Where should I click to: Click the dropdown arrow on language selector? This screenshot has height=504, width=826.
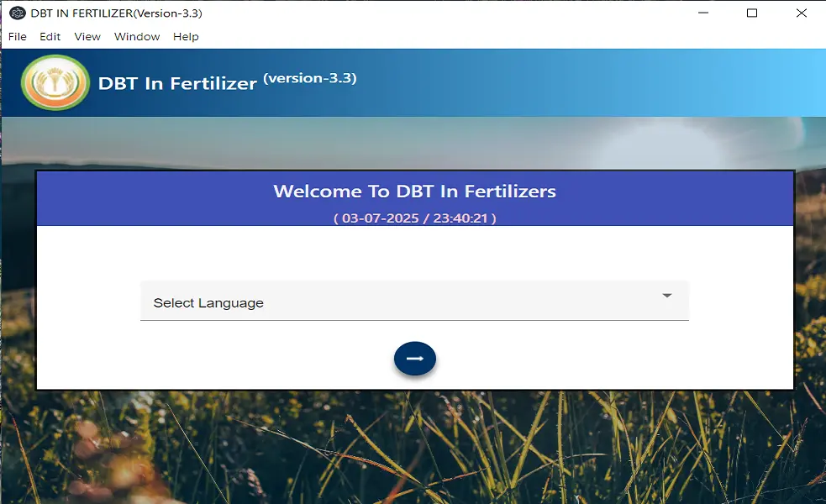point(666,296)
